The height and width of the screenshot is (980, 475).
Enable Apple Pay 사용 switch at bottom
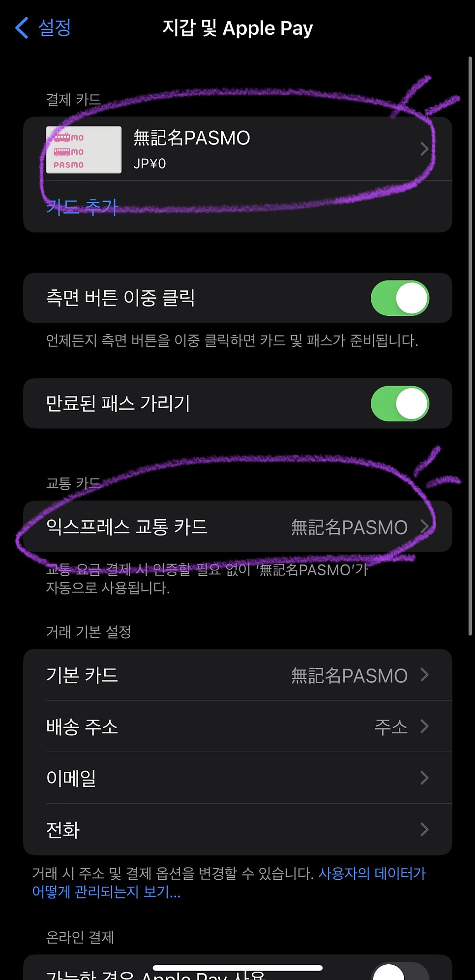pyautogui.click(x=400, y=971)
